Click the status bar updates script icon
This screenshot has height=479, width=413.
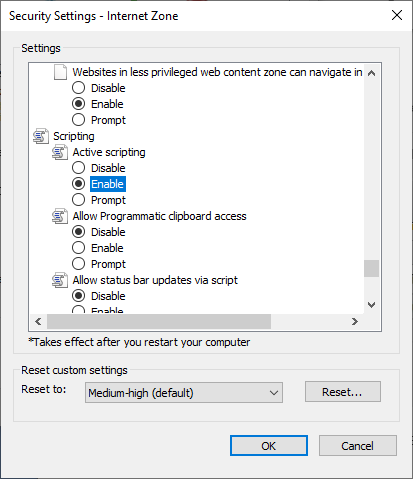[x=60, y=280]
